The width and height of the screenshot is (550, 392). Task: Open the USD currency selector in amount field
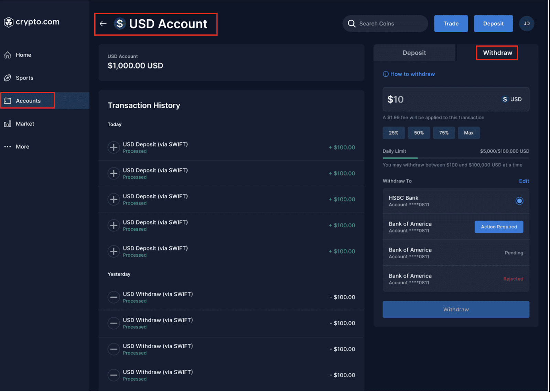(x=512, y=99)
